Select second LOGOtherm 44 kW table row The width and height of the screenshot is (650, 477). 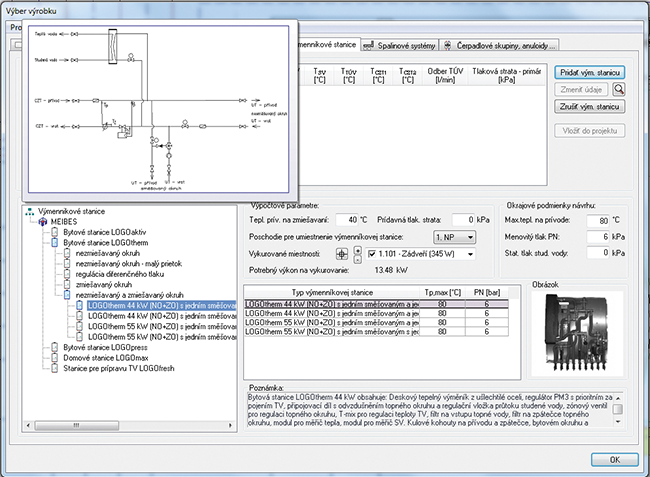(x=376, y=313)
